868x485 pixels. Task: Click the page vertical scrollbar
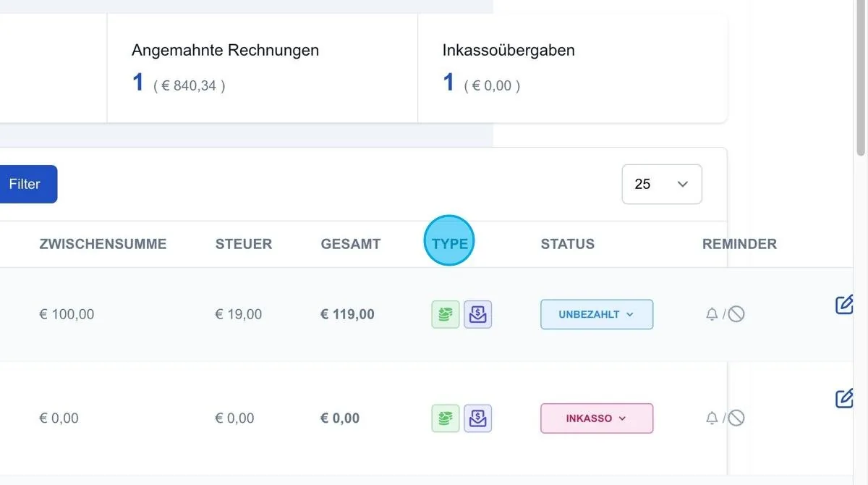pos(861,77)
